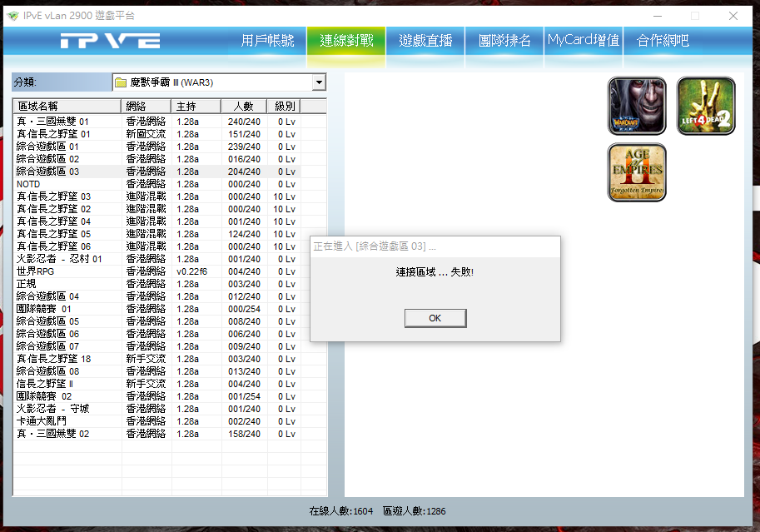Select room 真信長之野望 01
The width and height of the screenshot is (760, 532).
click(157, 134)
